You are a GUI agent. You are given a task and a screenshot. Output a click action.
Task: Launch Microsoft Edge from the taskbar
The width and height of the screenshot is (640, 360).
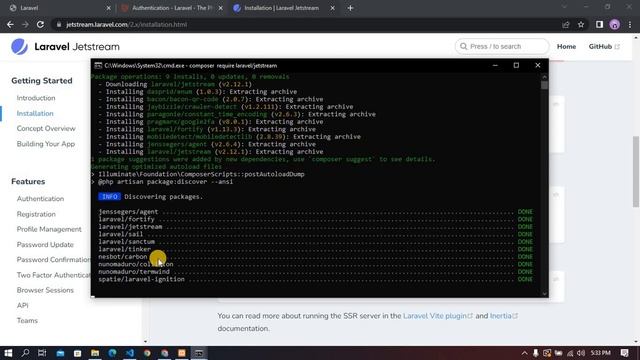coord(112,353)
